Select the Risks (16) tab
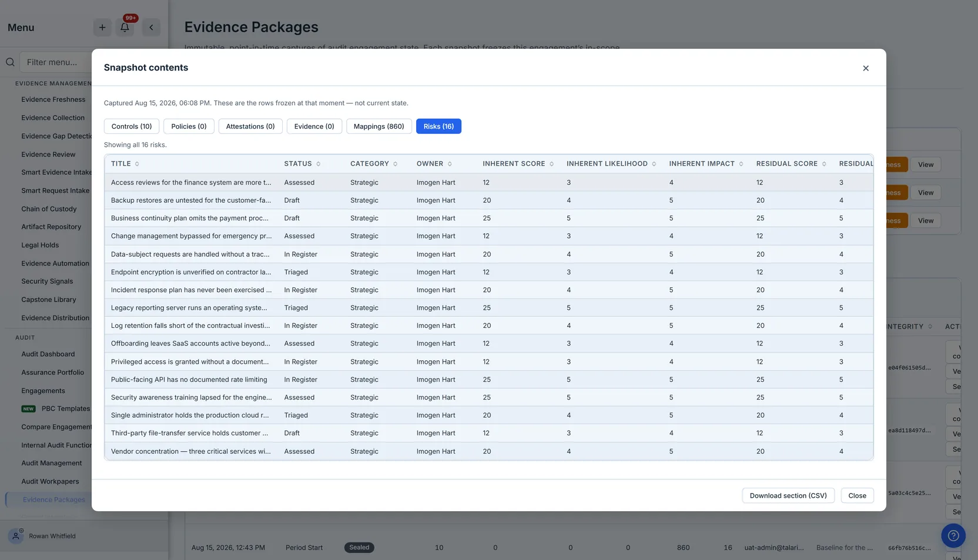978x560 pixels. (438, 126)
